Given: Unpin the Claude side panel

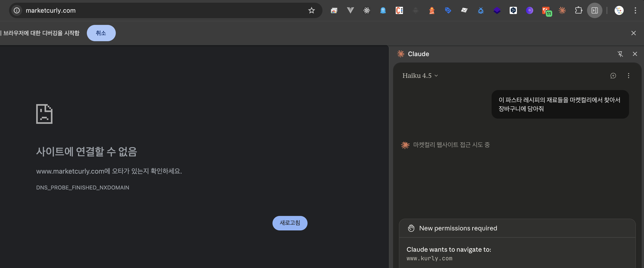Looking at the screenshot, I should click(x=620, y=54).
